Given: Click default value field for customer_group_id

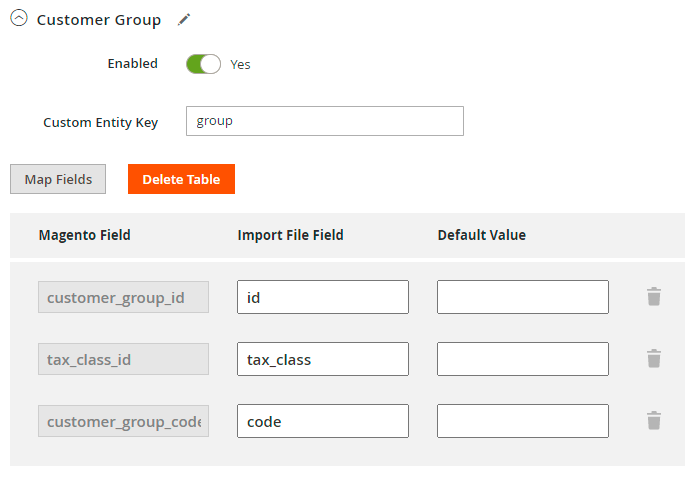Looking at the screenshot, I should [522, 297].
